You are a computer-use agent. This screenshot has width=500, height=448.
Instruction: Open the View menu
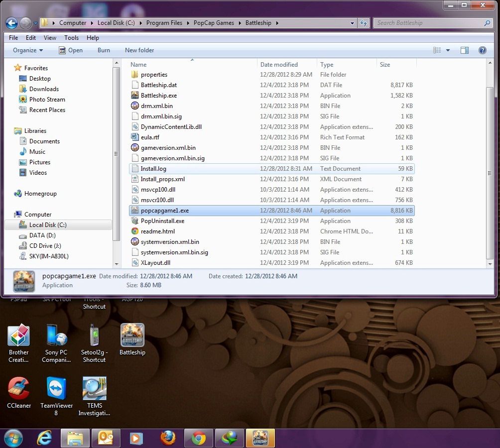click(x=50, y=38)
